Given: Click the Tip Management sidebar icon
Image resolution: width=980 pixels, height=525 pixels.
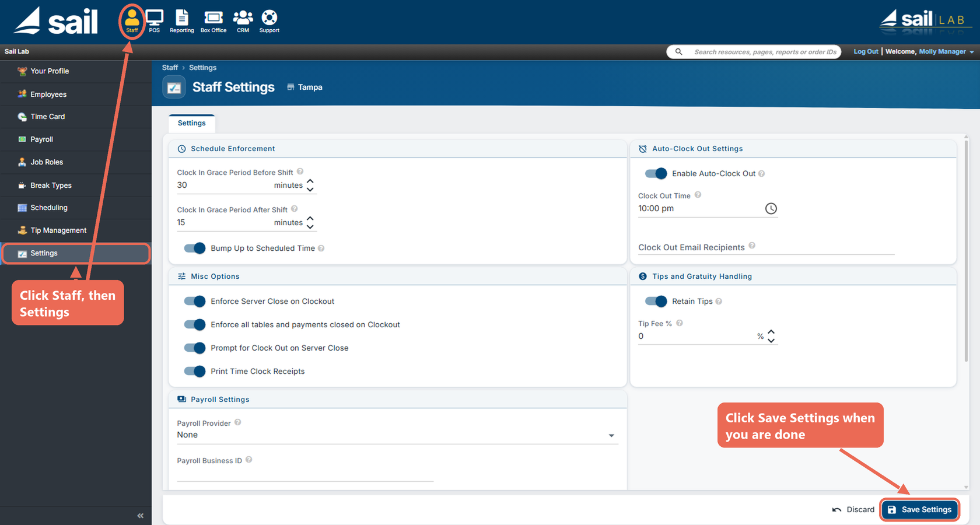Looking at the screenshot, I should [x=22, y=230].
